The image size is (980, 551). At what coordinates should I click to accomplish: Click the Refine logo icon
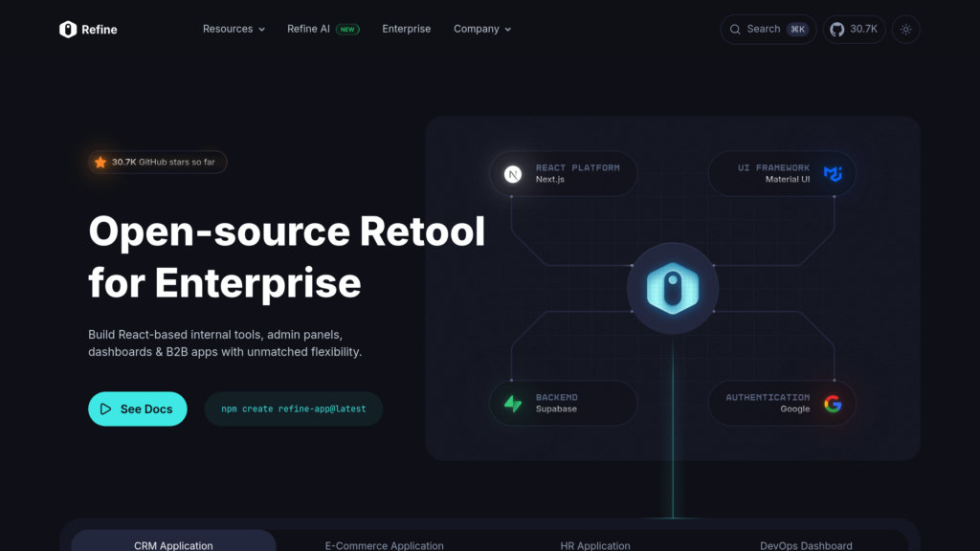(68, 29)
